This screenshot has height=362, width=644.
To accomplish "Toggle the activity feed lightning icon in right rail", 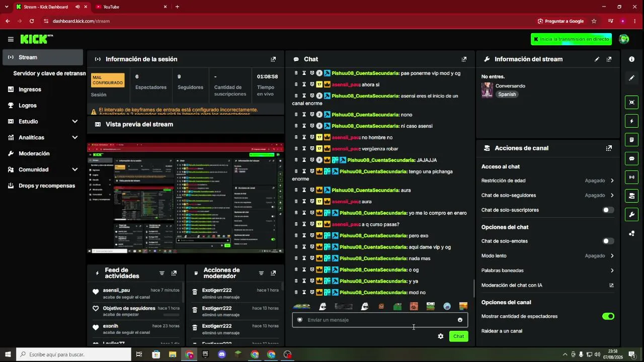I will 632,121.
